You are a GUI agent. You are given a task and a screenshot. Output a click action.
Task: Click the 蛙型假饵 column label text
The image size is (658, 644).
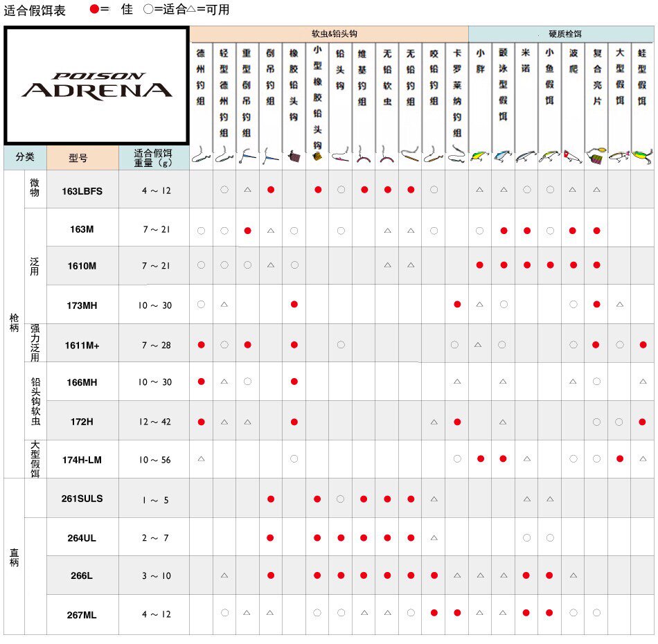[x=642, y=77]
